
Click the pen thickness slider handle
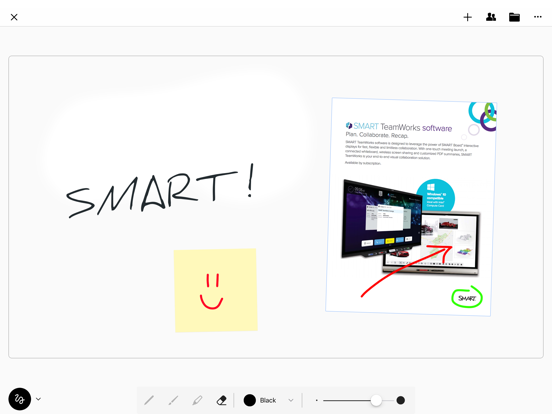(x=376, y=400)
